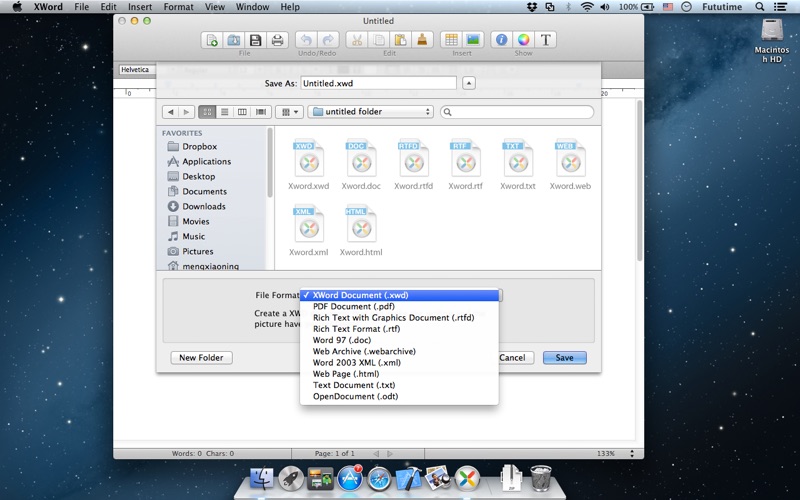The width and height of the screenshot is (800, 500).
Task: Show the Fonts panel T icon
Action: pyautogui.click(x=545, y=40)
